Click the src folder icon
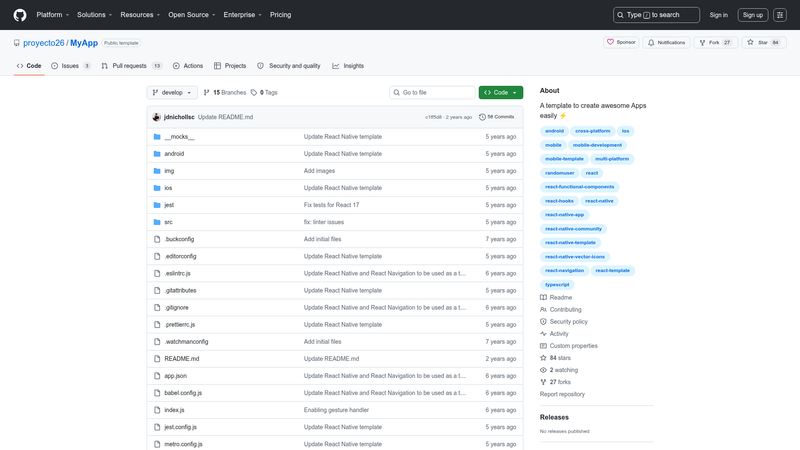The height and width of the screenshot is (450, 800). pyautogui.click(x=157, y=222)
